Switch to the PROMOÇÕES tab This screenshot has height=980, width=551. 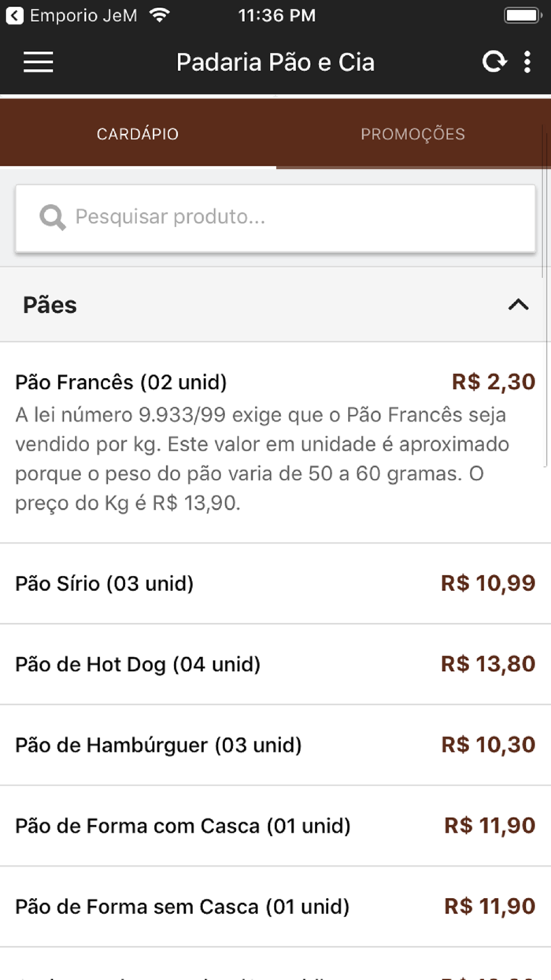pyautogui.click(x=412, y=134)
